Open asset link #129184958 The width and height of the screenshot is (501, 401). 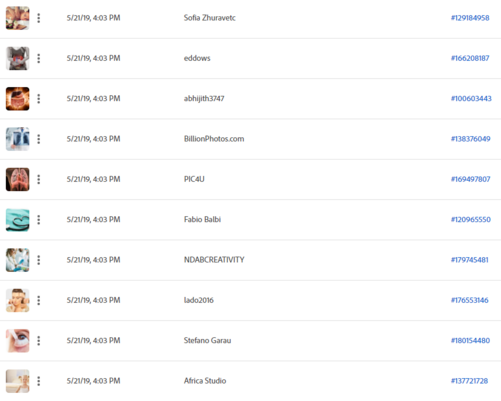pos(470,18)
